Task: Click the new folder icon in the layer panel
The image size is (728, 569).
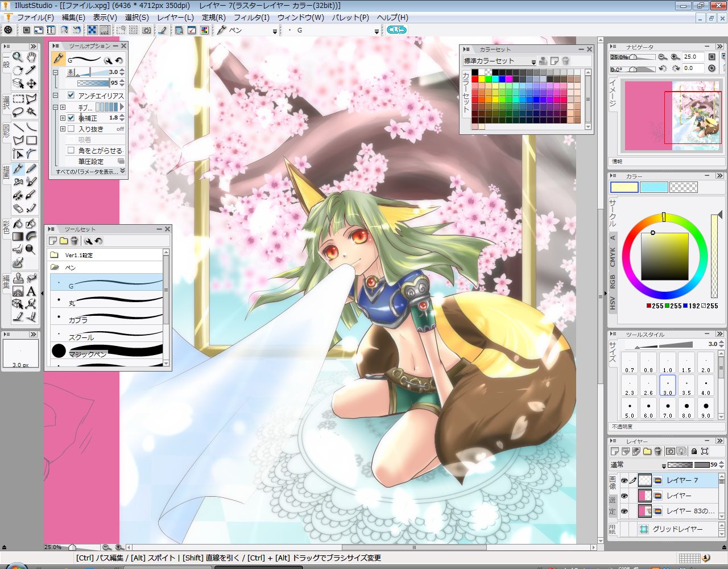Action: (x=647, y=451)
